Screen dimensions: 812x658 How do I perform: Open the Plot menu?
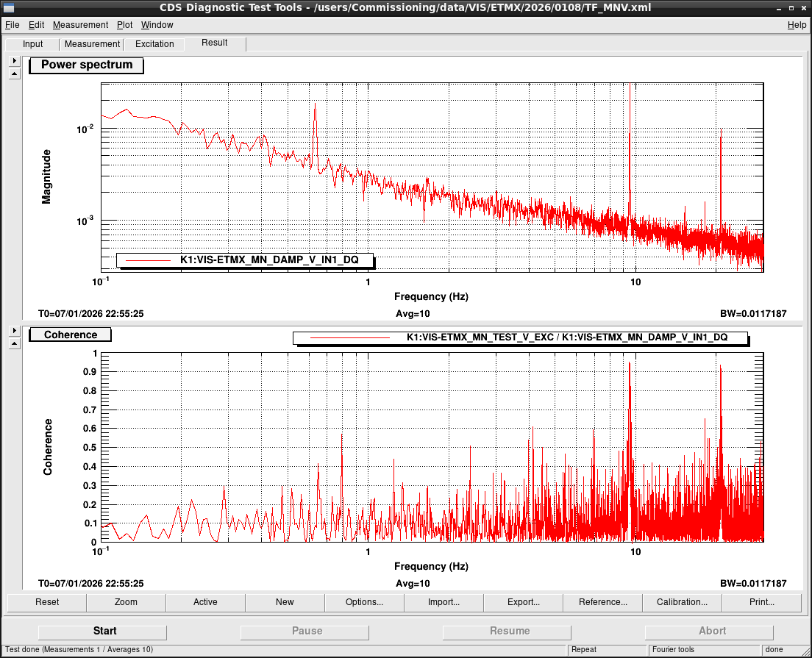[x=124, y=25]
